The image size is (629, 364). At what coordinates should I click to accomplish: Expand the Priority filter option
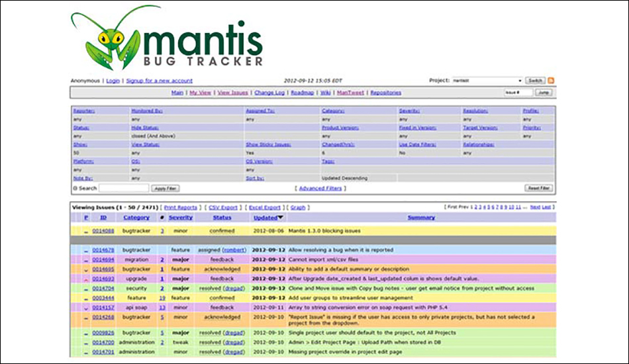point(532,128)
